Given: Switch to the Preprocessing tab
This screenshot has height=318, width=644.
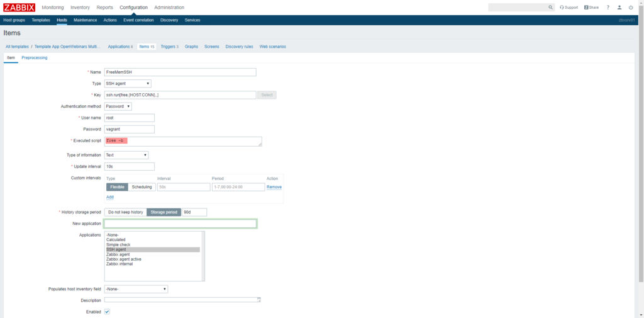Looking at the screenshot, I should tap(34, 57).
